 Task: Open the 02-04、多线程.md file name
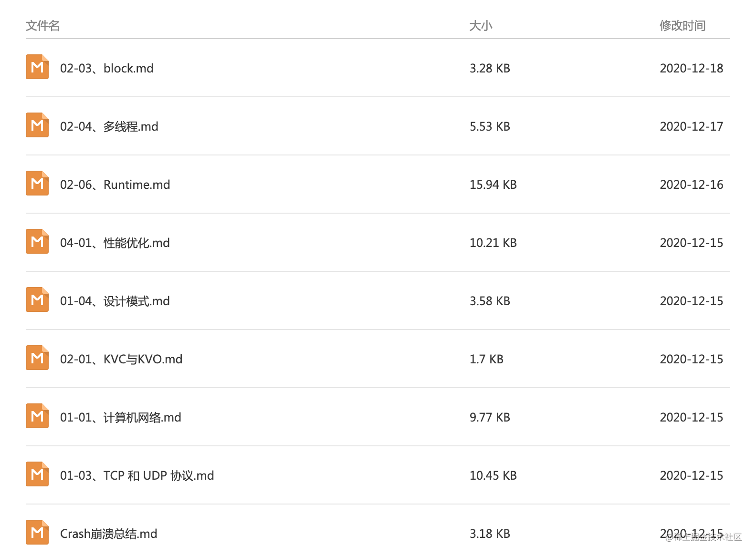click(109, 126)
